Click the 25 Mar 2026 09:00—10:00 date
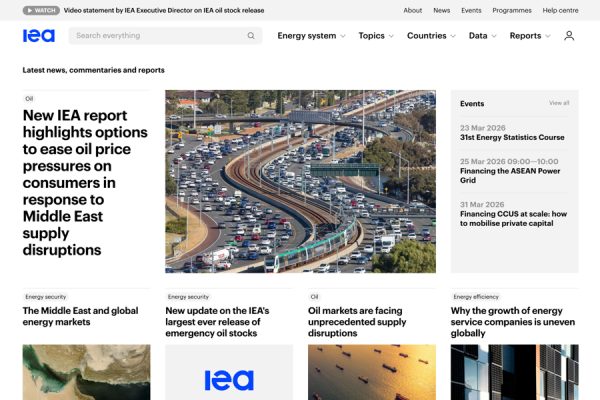The image size is (600, 400). click(x=509, y=162)
